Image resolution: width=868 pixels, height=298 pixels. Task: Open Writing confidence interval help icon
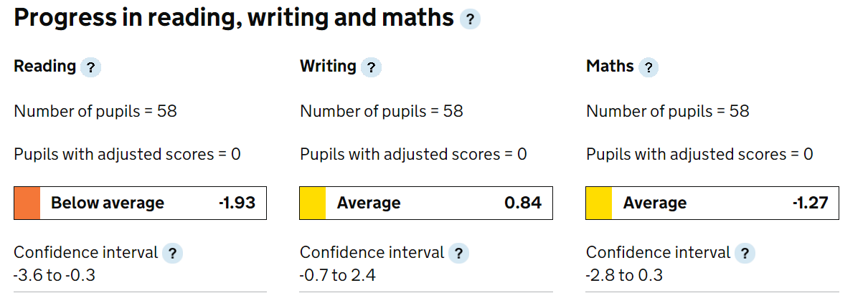point(459,254)
